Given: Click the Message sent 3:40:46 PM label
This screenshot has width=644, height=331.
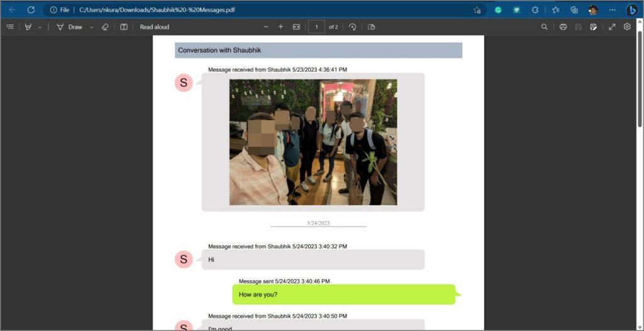Looking at the screenshot, I should click(284, 281).
